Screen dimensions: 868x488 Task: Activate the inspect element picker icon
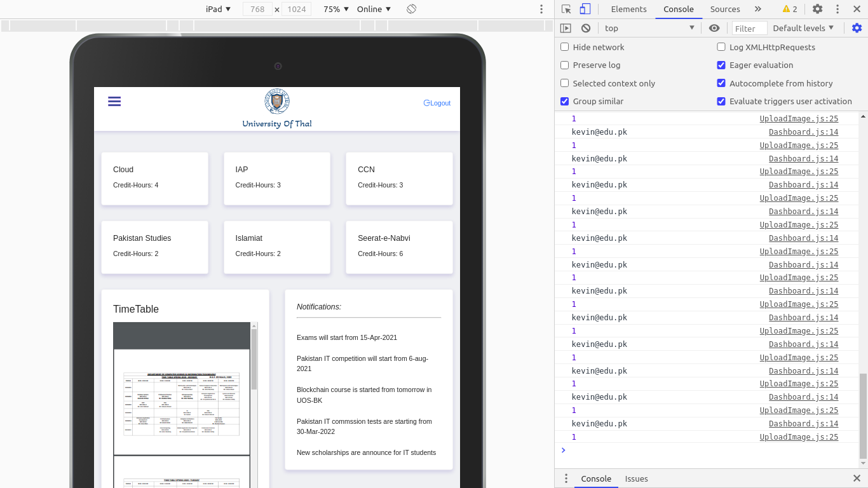point(566,9)
